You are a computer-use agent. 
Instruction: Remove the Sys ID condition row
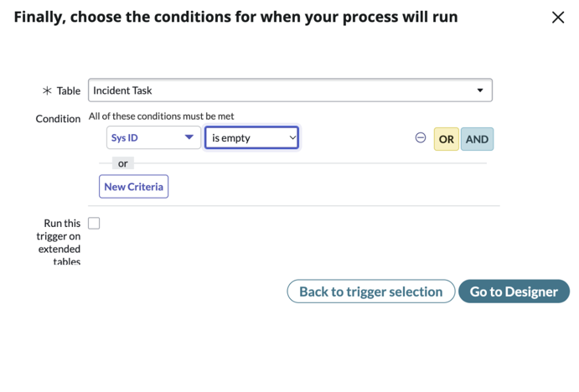click(421, 137)
